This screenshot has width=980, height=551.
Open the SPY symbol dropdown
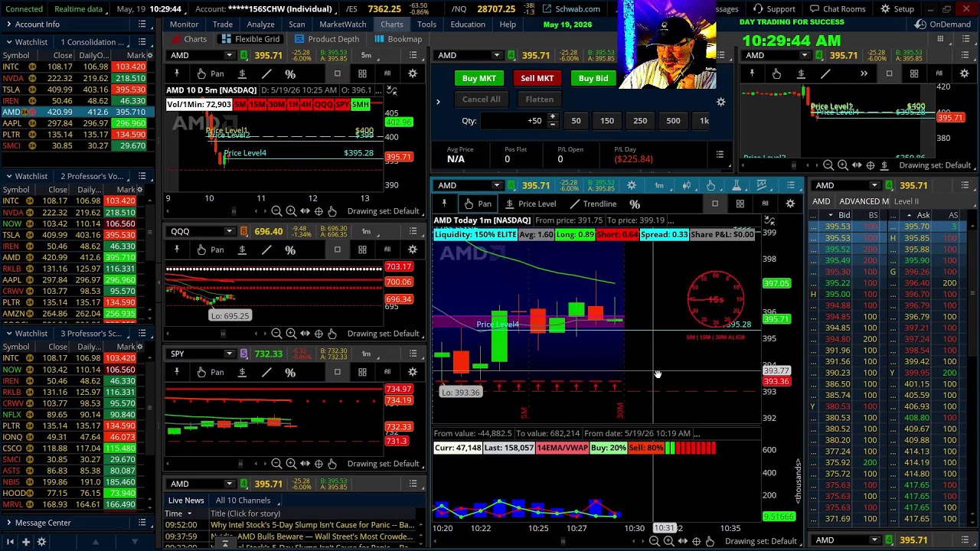click(x=229, y=354)
